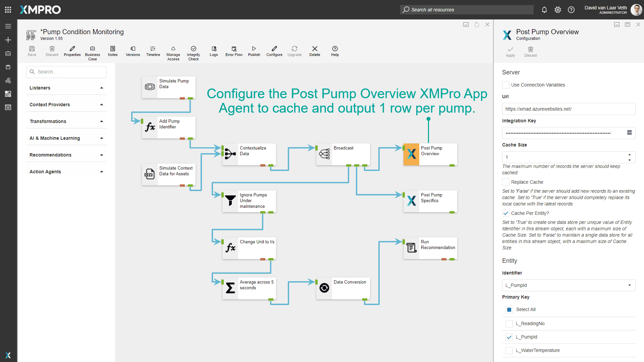Screen dimensions: 644x362
Task: Open notifications bell icon
Action: [x=544, y=10]
